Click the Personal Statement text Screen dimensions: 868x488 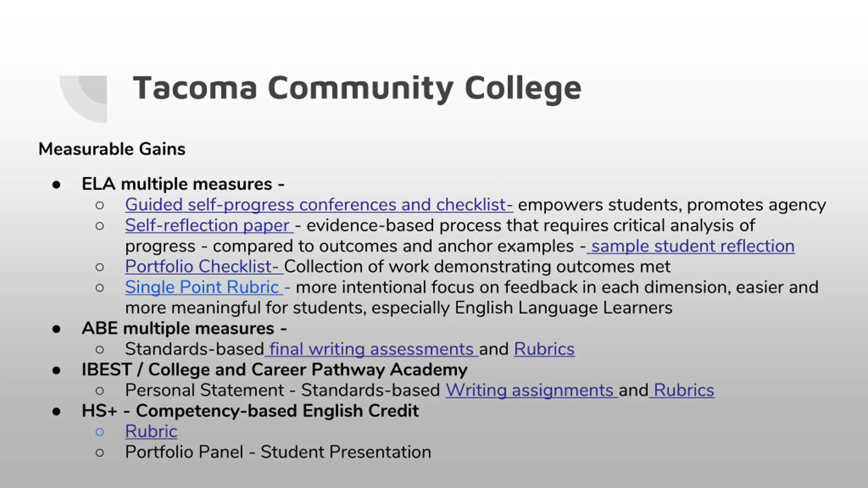pyautogui.click(x=204, y=390)
